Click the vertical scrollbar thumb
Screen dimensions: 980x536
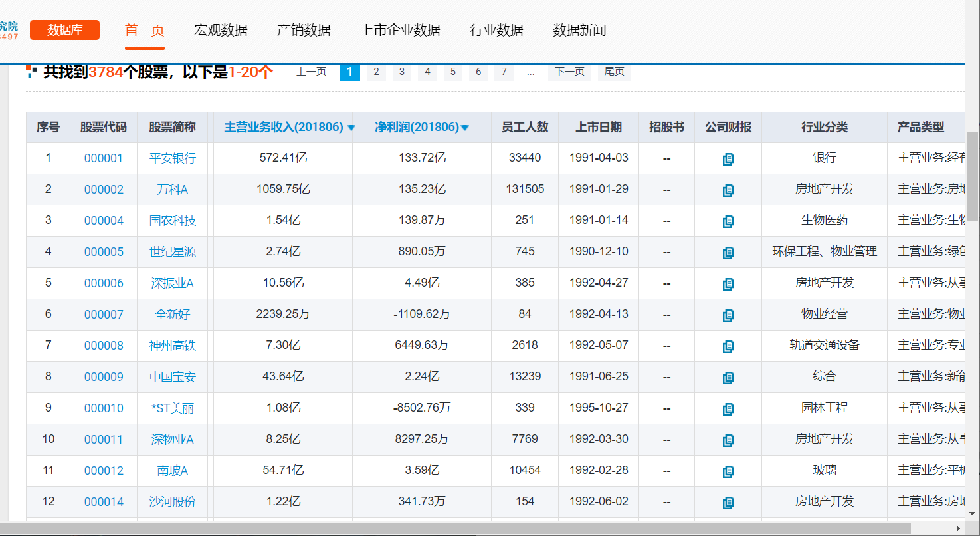point(973,176)
